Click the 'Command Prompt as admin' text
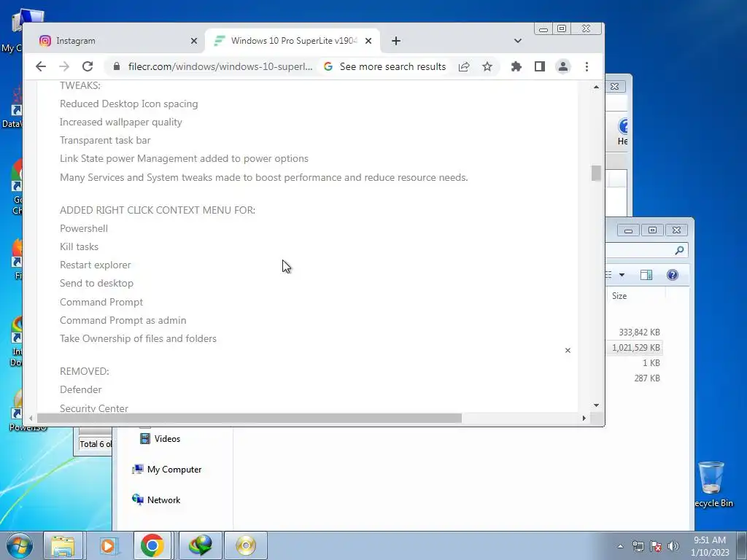Viewport: 747px width, 560px height. 123,321
